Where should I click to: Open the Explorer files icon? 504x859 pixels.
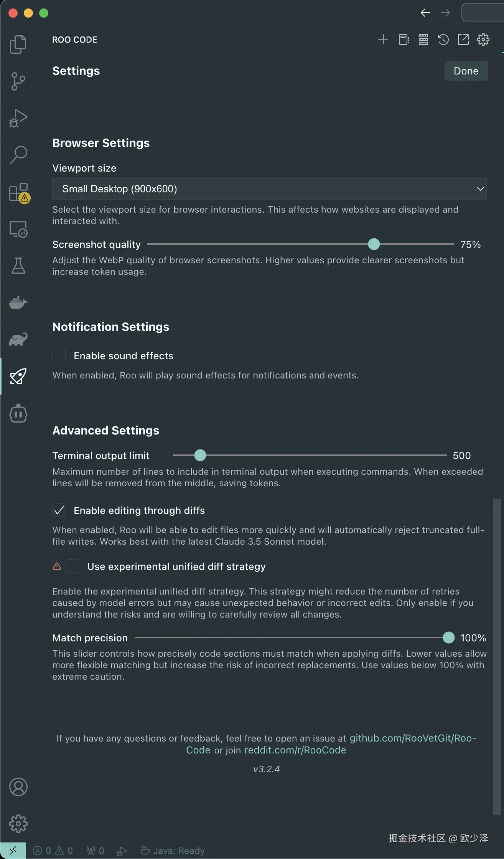(x=18, y=44)
